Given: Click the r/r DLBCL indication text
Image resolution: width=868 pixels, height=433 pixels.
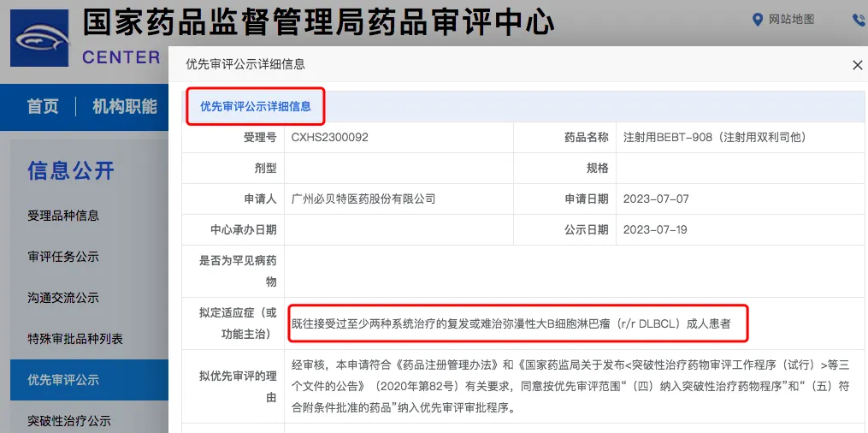Looking at the screenshot, I should [x=511, y=323].
